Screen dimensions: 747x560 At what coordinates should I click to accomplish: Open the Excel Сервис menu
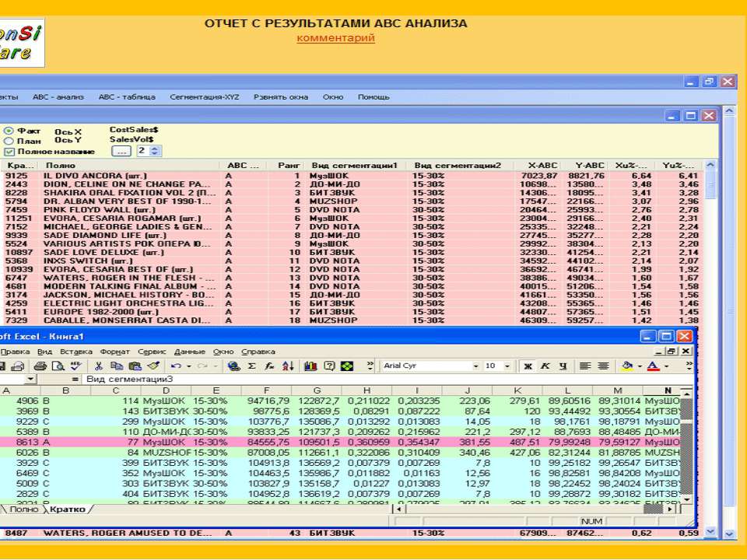pos(152,352)
